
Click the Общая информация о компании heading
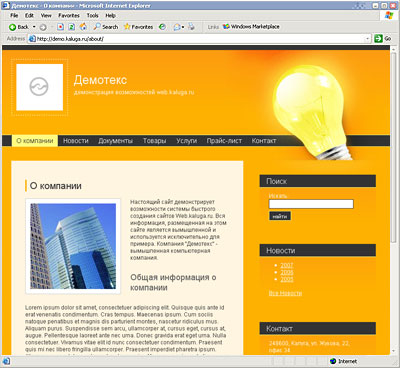[x=173, y=282]
